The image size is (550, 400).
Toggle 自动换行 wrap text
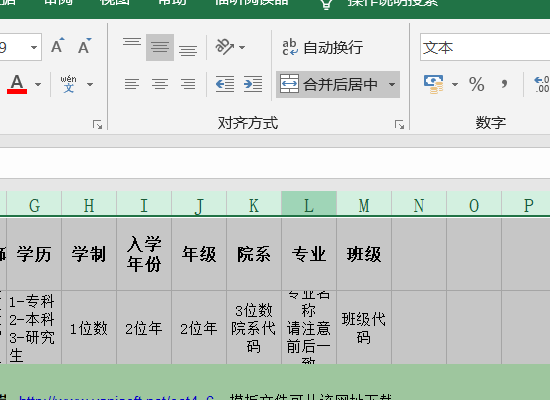[322, 47]
